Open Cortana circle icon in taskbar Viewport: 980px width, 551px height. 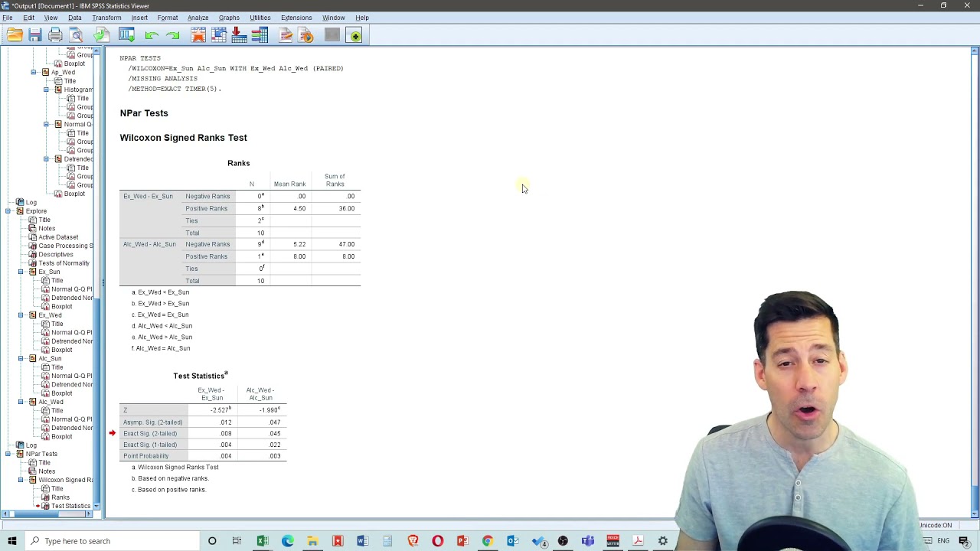212,541
